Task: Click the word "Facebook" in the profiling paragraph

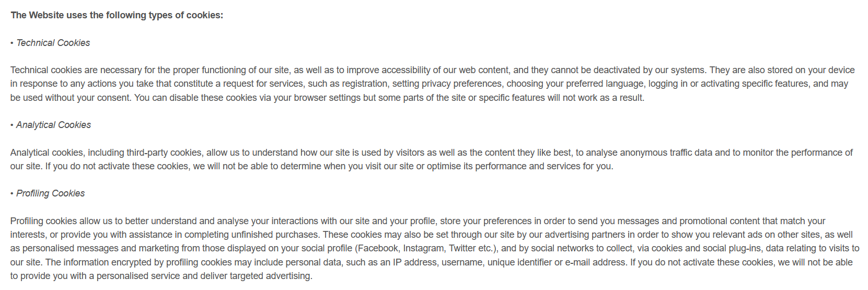Action: point(378,248)
